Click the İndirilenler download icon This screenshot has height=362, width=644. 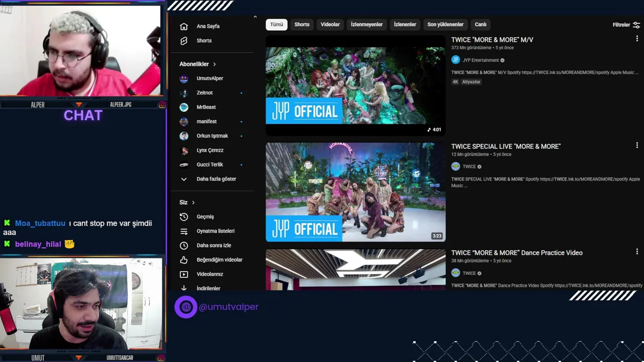point(184,288)
